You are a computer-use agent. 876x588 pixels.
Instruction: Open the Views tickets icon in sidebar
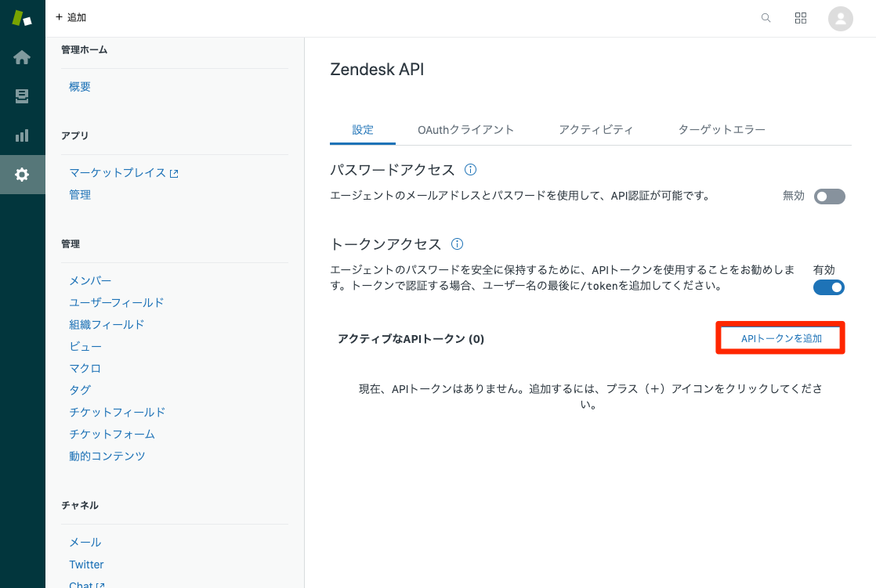pyautogui.click(x=22, y=96)
